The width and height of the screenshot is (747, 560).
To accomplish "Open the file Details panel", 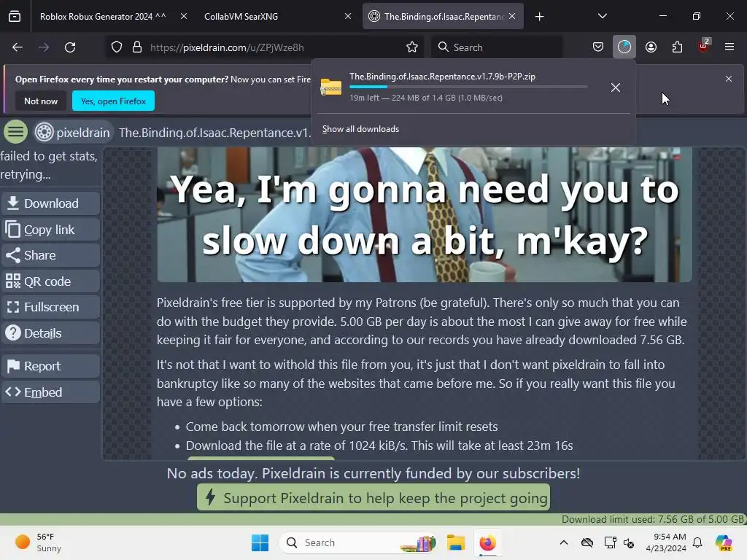I will point(51,332).
